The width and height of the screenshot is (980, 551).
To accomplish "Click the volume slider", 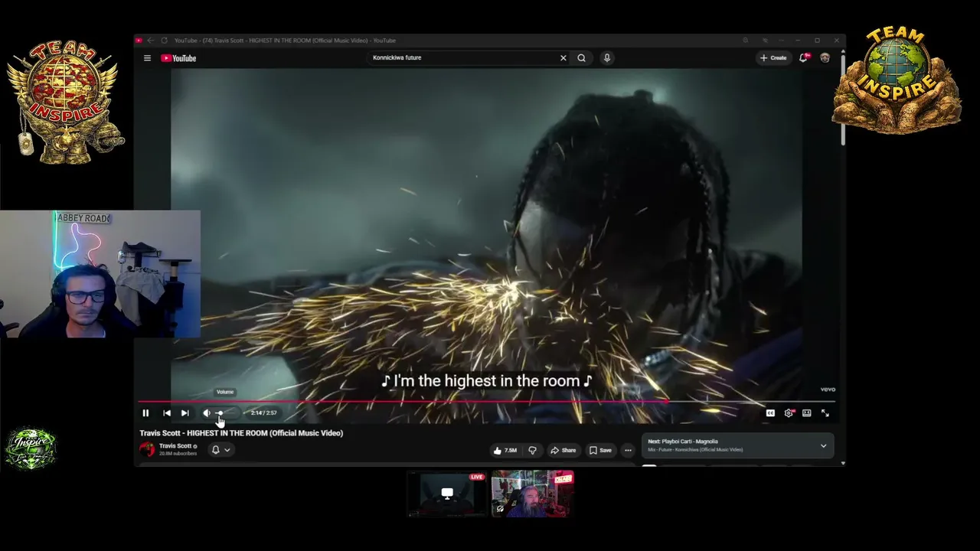I will point(227,413).
